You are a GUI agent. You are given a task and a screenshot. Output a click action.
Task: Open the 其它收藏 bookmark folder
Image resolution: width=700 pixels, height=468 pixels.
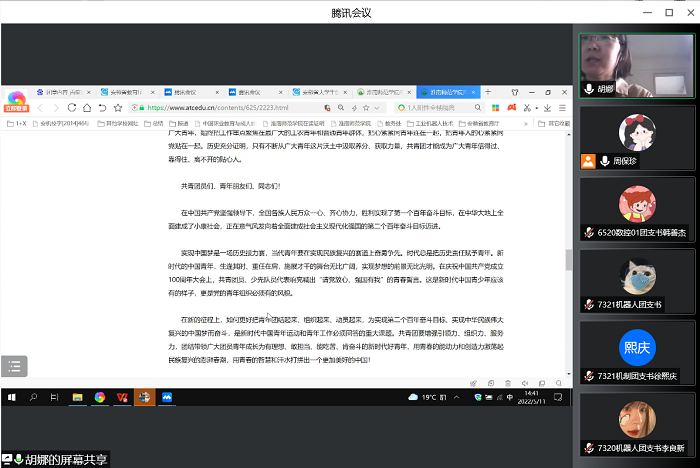tap(554, 123)
